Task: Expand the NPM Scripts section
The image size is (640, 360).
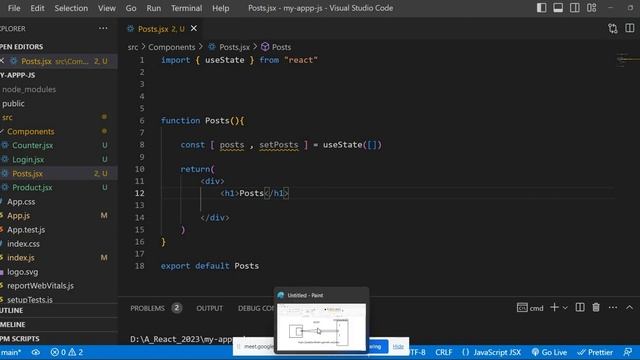Action: tap(59, 339)
